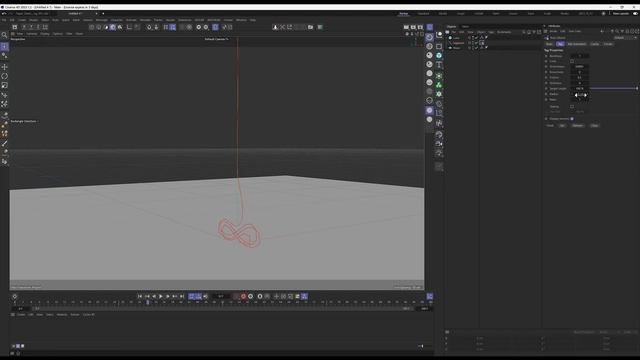
Task: Play the animation forward
Action: point(161,296)
